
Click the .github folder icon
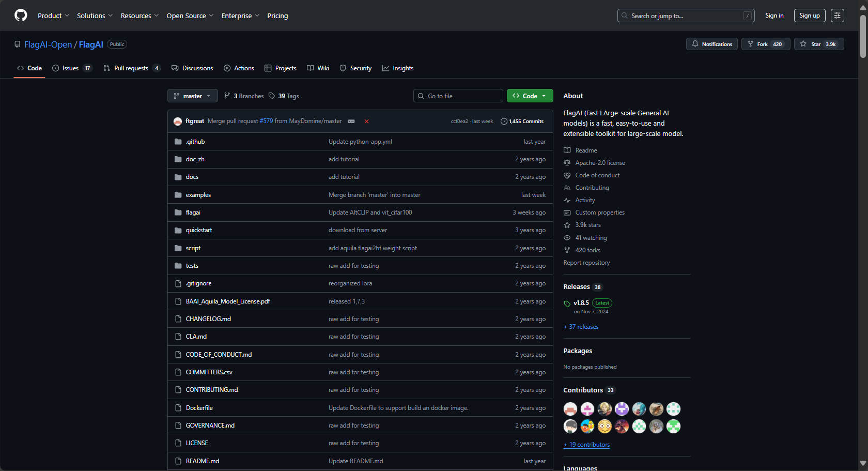(x=178, y=142)
